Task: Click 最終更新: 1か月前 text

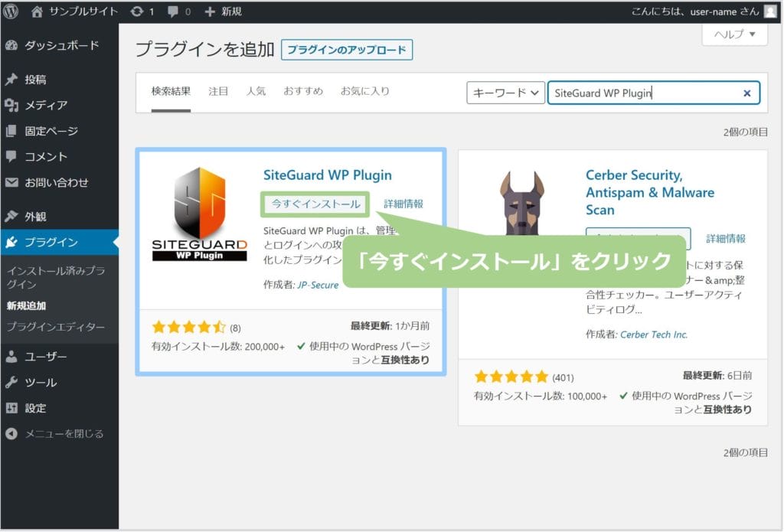Action: (x=390, y=326)
